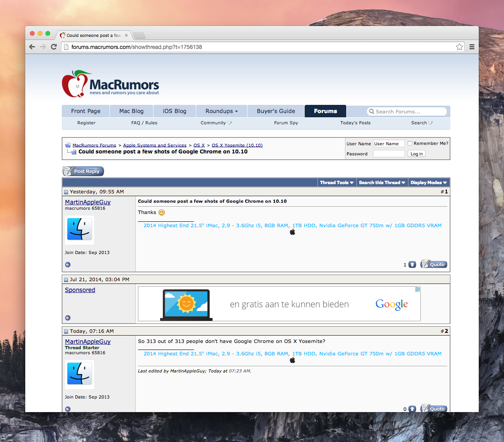Click the Post Reply button
This screenshot has height=442, width=504.
[x=83, y=171]
